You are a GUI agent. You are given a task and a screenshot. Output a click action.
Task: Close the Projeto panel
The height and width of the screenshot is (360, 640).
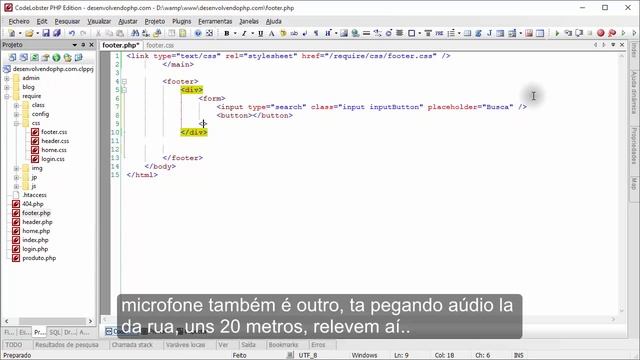[91, 44]
